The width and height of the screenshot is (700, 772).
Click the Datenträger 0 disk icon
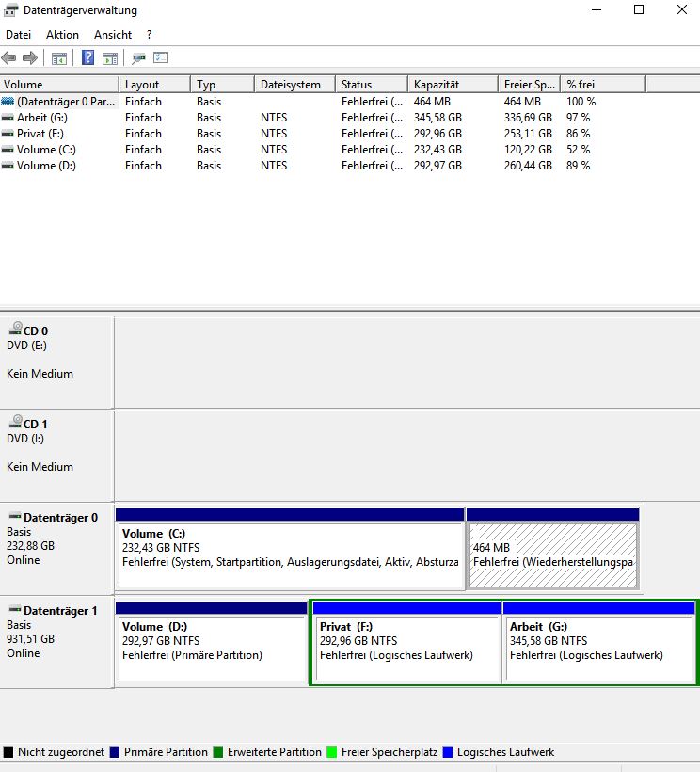[15, 516]
